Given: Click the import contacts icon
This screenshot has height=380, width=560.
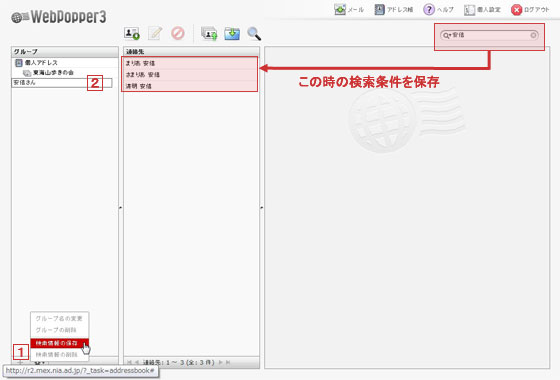Looking at the screenshot, I should [209, 34].
